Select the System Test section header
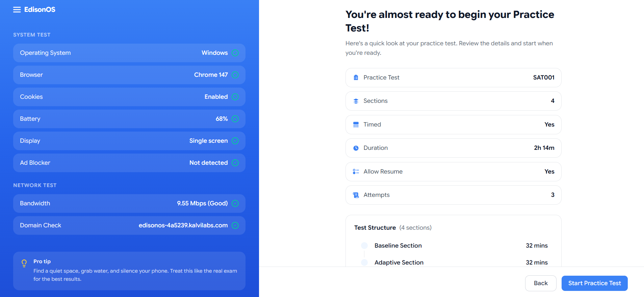The height and width of the screenshot is (297, 644). pyautogui.click(x=32, y=35)
